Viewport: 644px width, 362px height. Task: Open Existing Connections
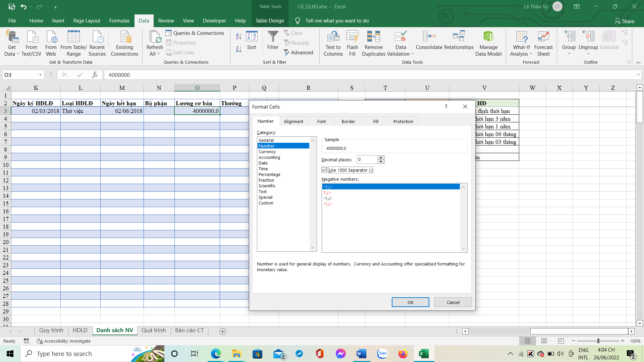(124, 44)
